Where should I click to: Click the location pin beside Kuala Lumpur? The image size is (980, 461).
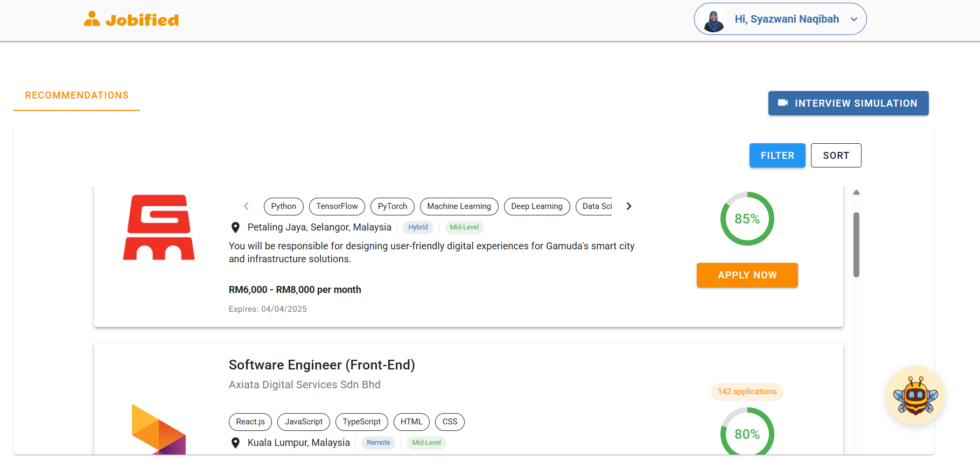235,443
